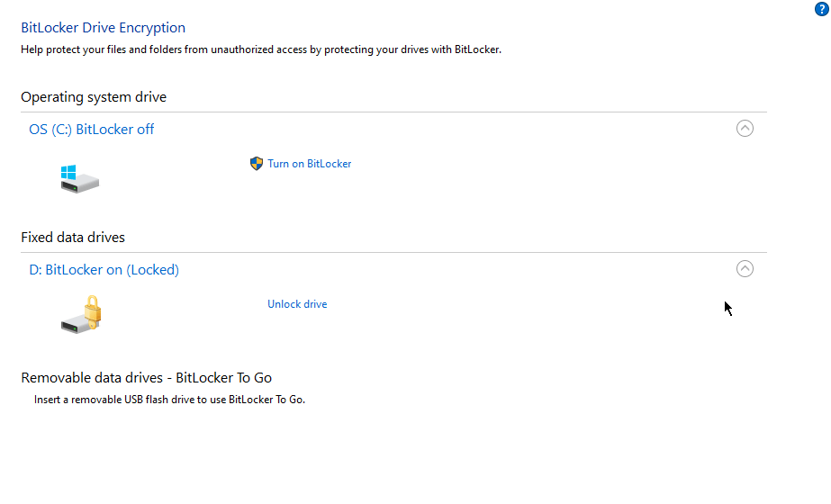Screen dimensions: 831x504
Task: Select the OS (C:) BitLocker off header
Action: click(x=92, y=130)
